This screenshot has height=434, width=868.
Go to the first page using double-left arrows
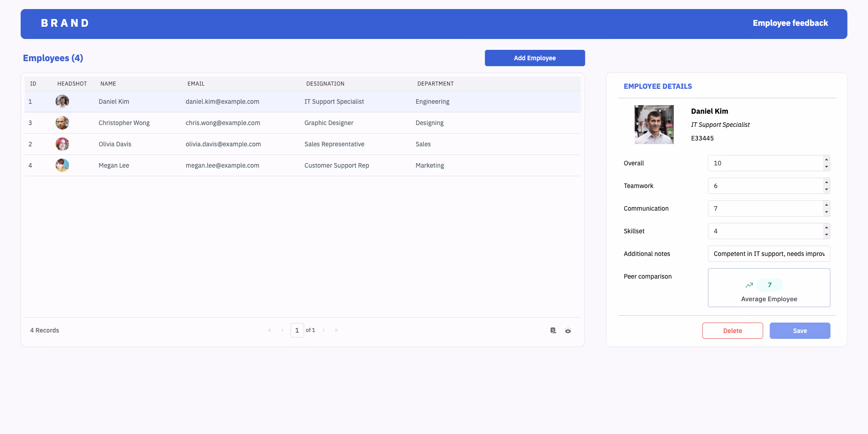pos(269,330)
